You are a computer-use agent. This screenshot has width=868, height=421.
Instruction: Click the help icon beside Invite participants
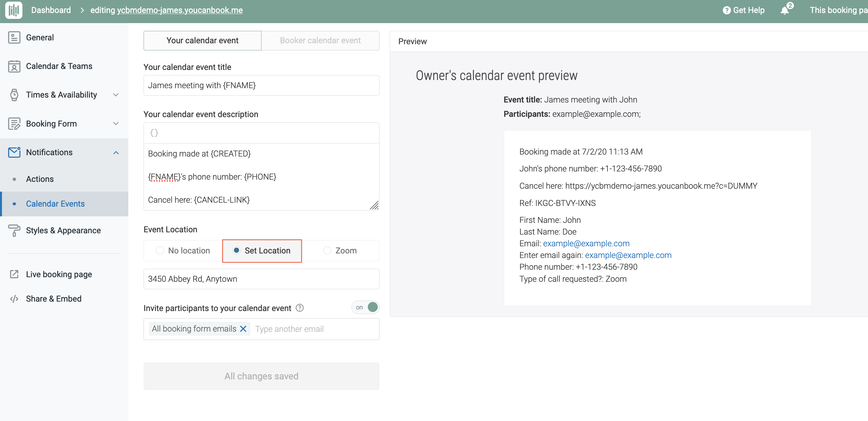point(300,308)
